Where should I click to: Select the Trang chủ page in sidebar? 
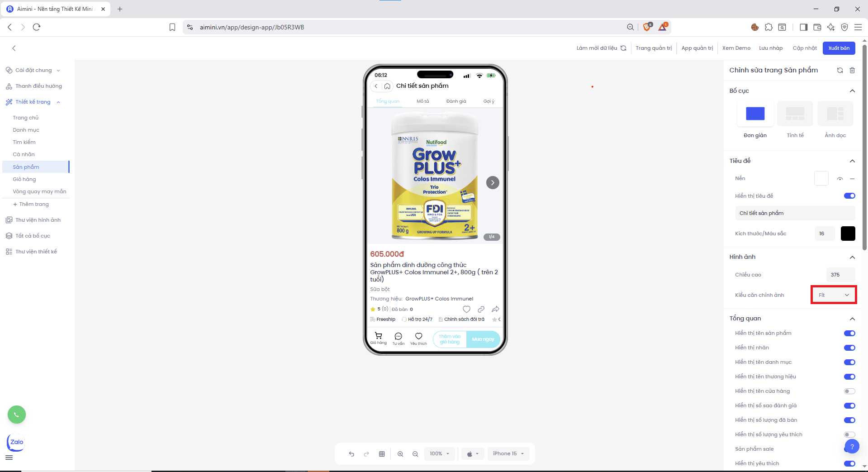(x=26, y=118)
